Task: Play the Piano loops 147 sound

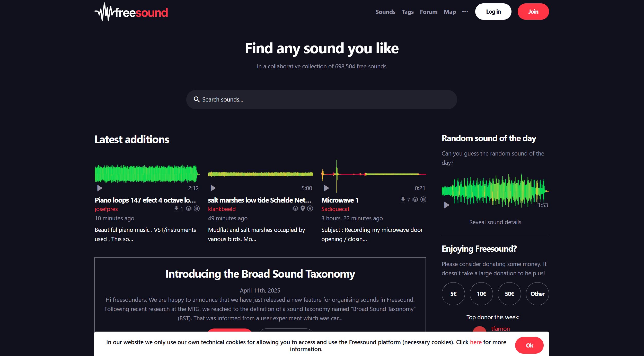Action: click(100, 188)
